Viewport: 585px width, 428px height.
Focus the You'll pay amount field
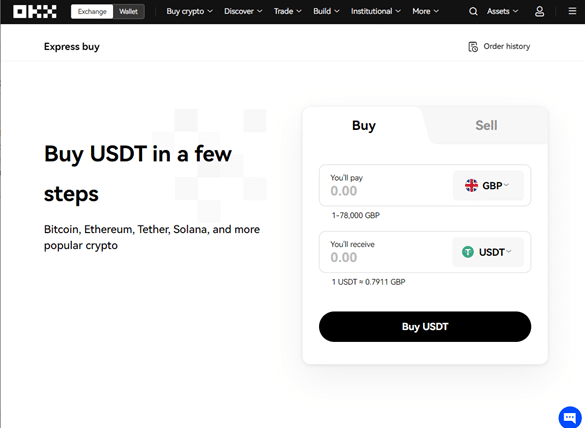pyautogui.click(x=386, y=185)
